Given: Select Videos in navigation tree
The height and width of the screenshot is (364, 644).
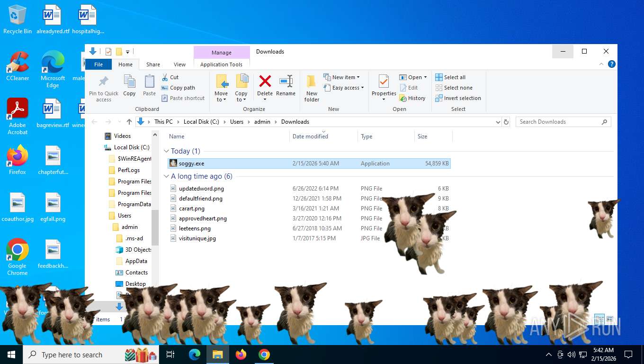Looking at the screenshot, I should tap(122, 136).
